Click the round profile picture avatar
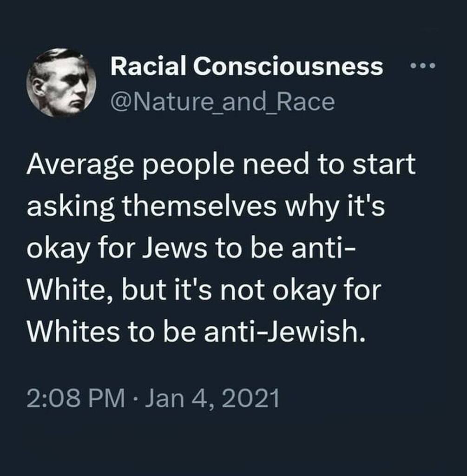The width and height of the screenshot is (467, 476). 61,82
